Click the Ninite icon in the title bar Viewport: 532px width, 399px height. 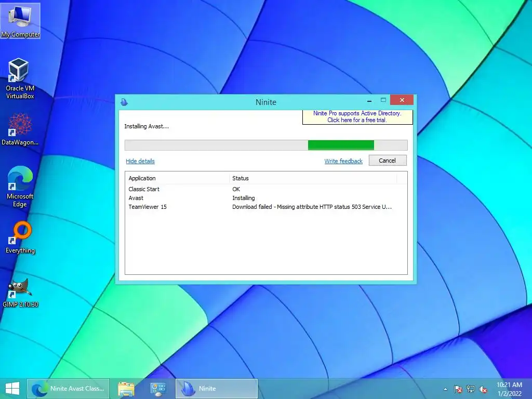coord(124,102)
